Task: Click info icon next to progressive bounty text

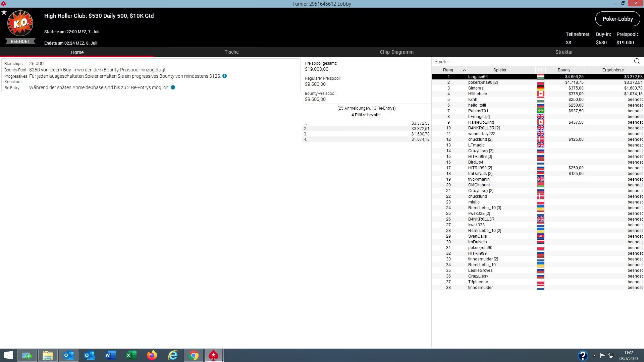Action: pos(225,76)
